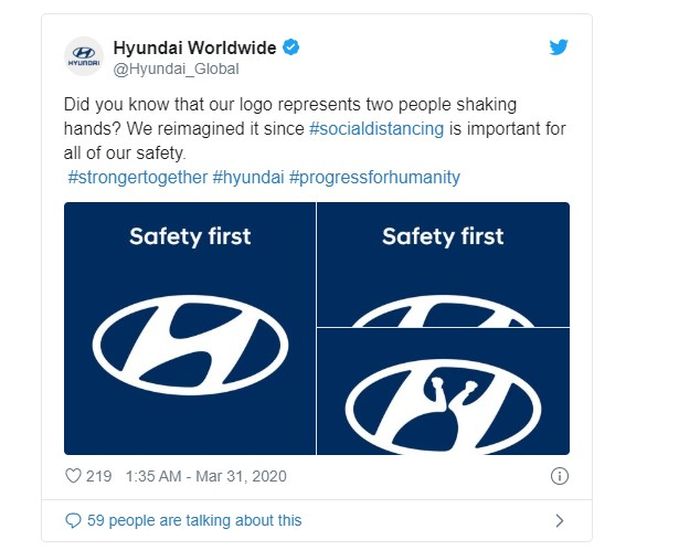Open '59 people are talking about this'
Image resolution: width=700 pixels, height=550 pixels.
[194, 521]
